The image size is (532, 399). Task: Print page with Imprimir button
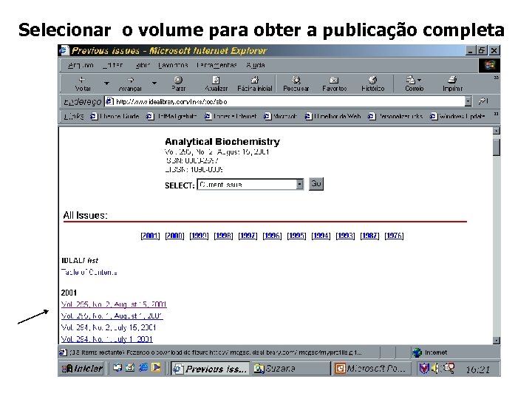[x=452, y=83]
